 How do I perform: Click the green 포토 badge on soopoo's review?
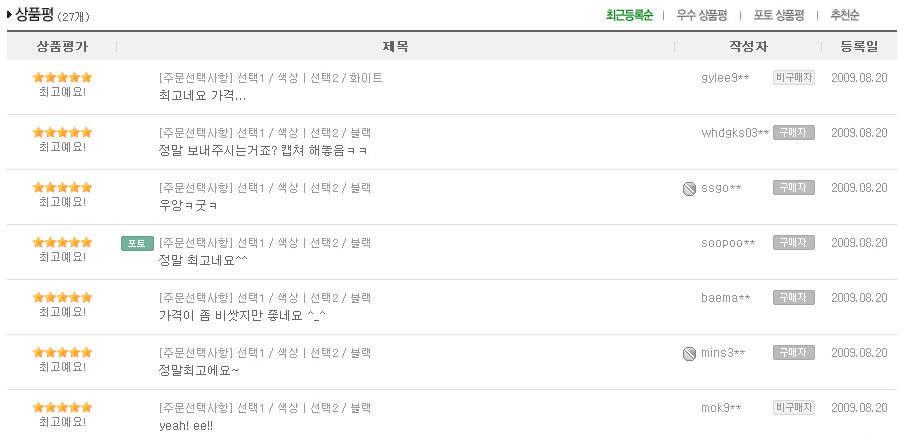[x=138, y=243]
